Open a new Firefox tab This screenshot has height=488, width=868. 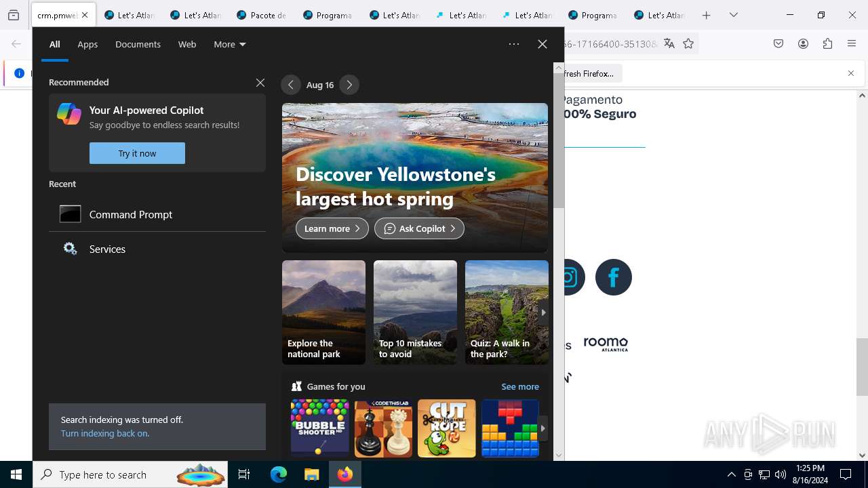point(706,15)
